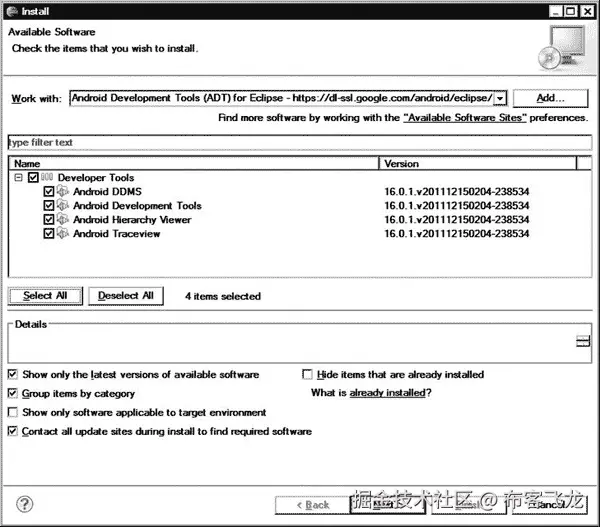Click the type filter text field

coord(300,142)
